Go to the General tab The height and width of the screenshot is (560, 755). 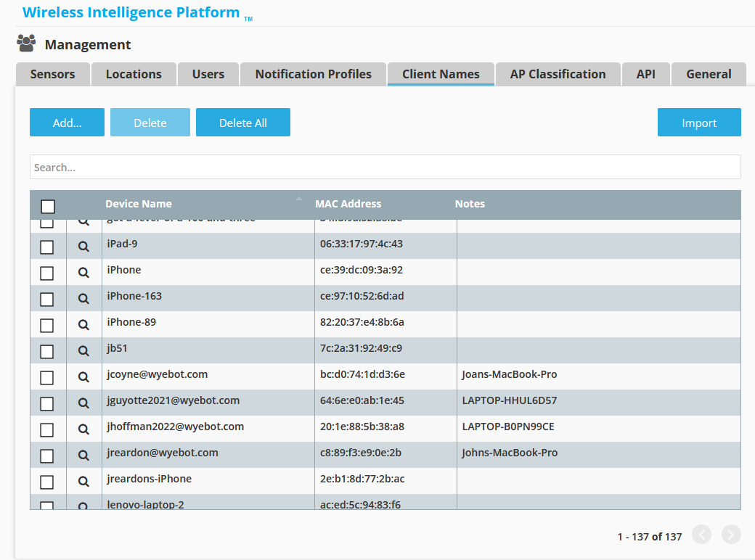(x=709, y=74)
